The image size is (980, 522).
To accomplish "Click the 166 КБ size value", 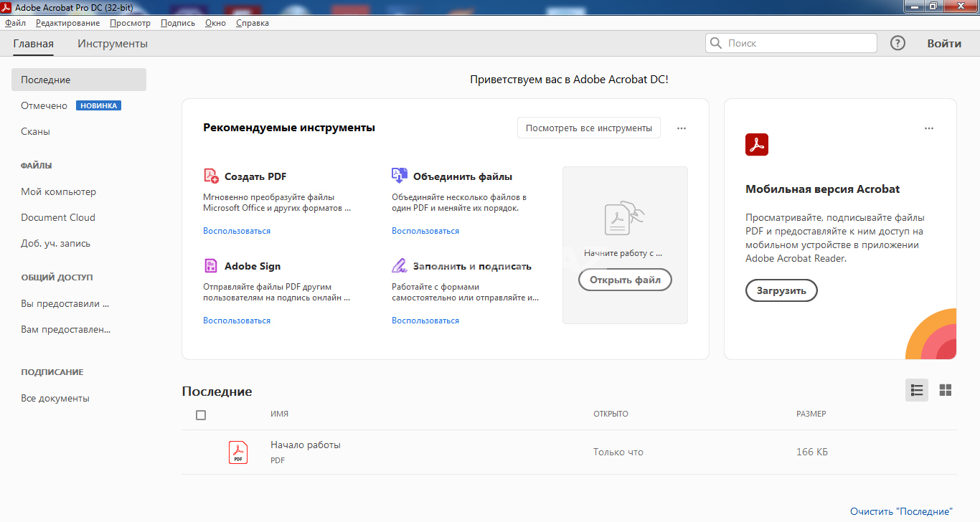I will click(x=812, y=452).
